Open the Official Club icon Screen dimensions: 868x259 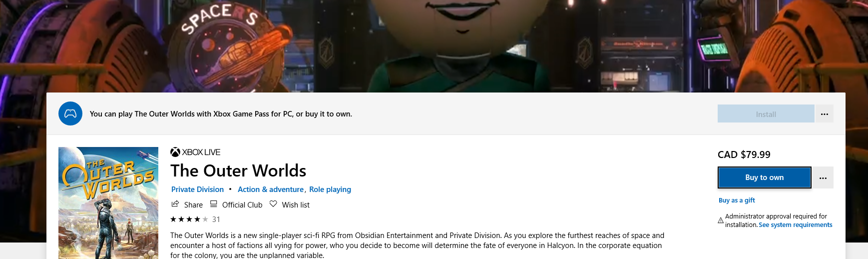pyautogui.click(x=214, y=204)
